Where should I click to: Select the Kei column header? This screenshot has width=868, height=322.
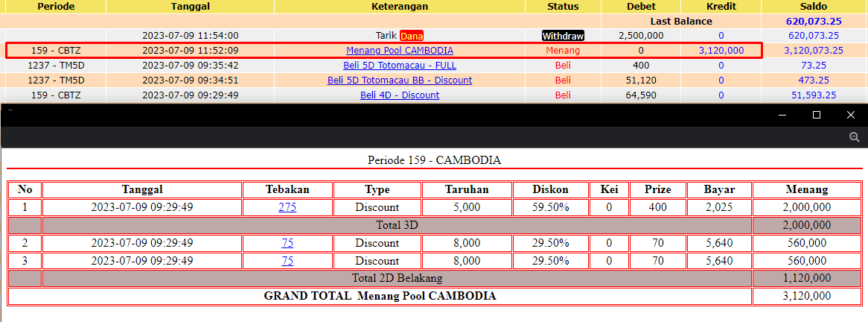click(x=609, y=189)
